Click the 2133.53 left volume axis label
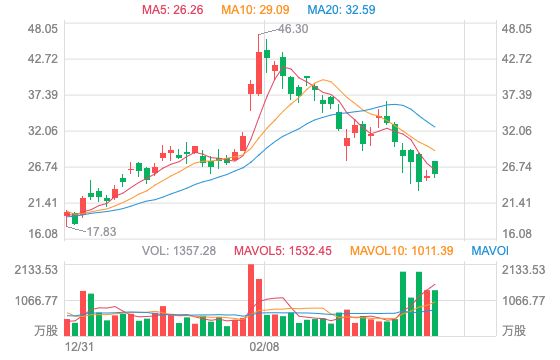 (36, 270)
